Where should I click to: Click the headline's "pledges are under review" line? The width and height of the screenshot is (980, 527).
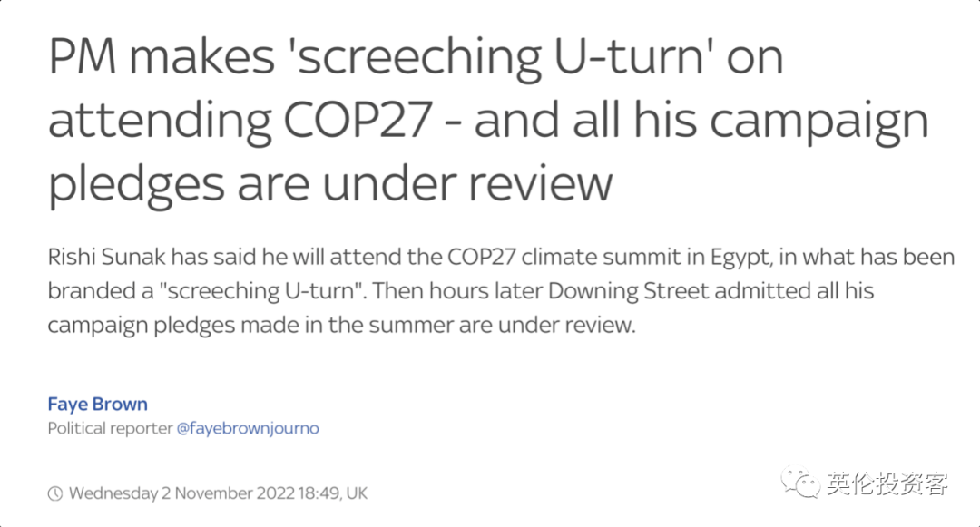tap(330, 185)
